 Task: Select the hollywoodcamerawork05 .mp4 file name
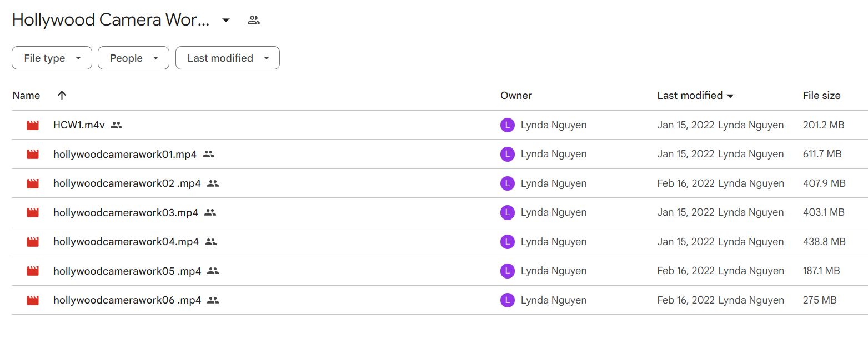tap(127, 271)
